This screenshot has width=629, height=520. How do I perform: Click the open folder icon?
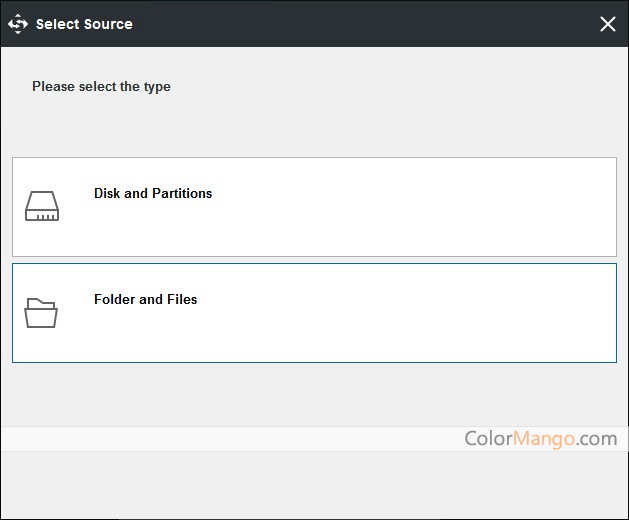(42, 313)
